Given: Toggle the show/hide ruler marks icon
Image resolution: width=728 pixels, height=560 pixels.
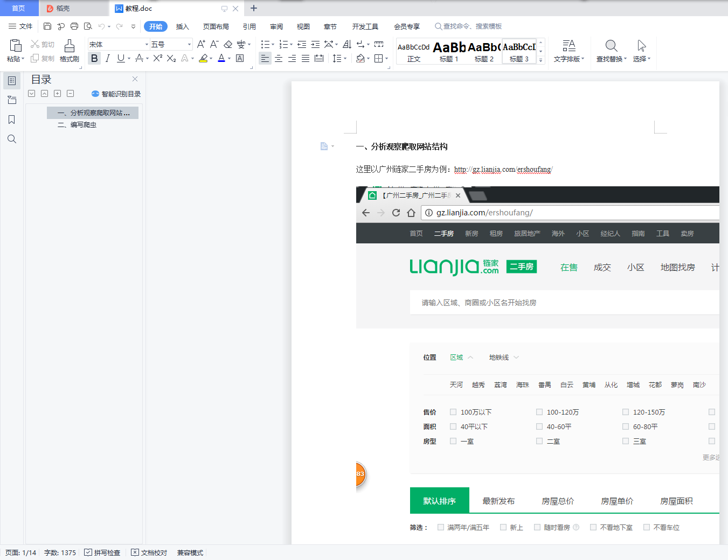Looking at the screenshot, I should 379,44.
